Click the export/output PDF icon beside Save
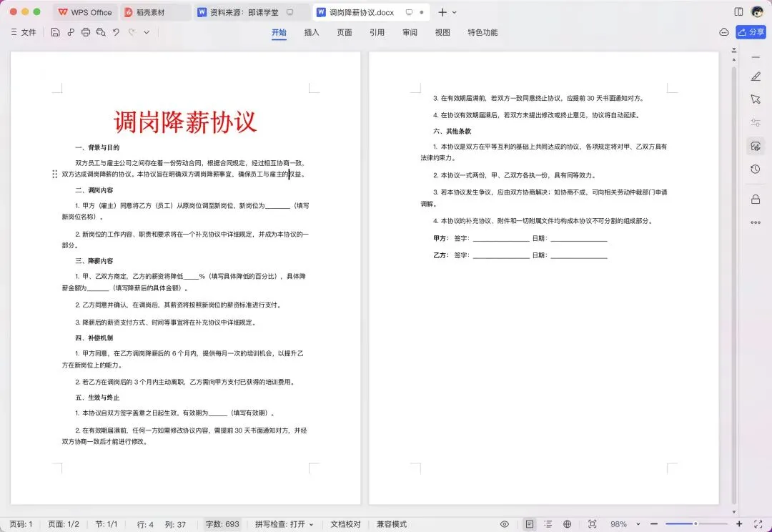Screen dimensions: 772x532 tap(71, 32)
